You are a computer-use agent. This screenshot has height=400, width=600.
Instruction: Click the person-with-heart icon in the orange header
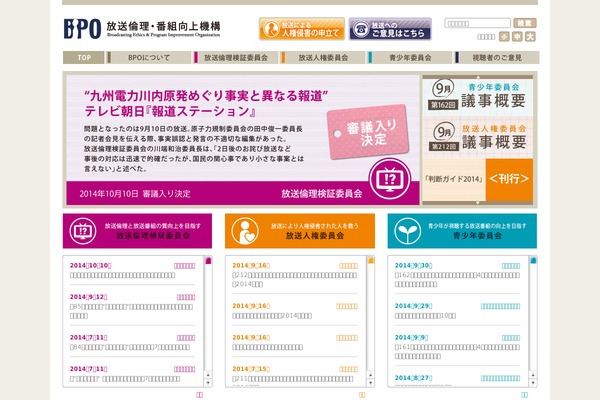(x=245, y=231)
